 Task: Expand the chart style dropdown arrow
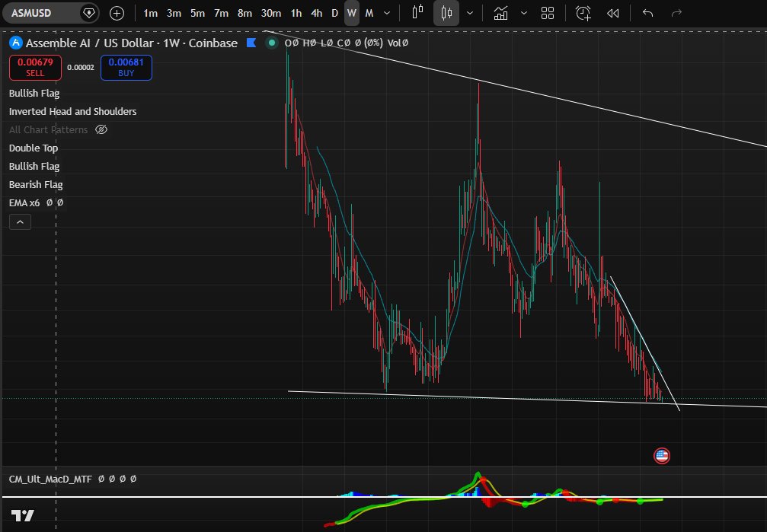coord(470,13)
